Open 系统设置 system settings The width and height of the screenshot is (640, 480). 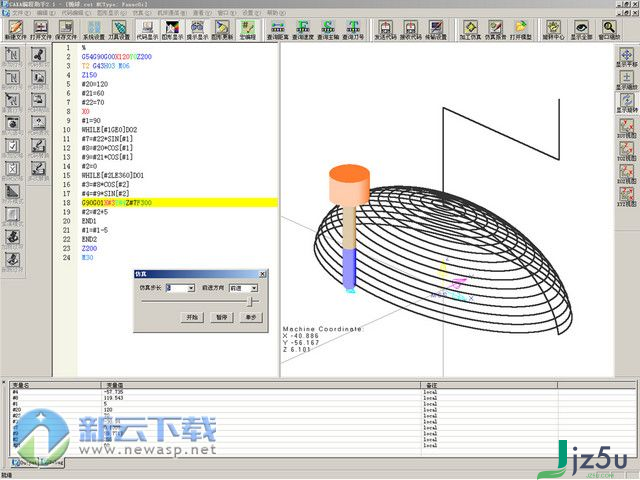click(x=94, y=29)
